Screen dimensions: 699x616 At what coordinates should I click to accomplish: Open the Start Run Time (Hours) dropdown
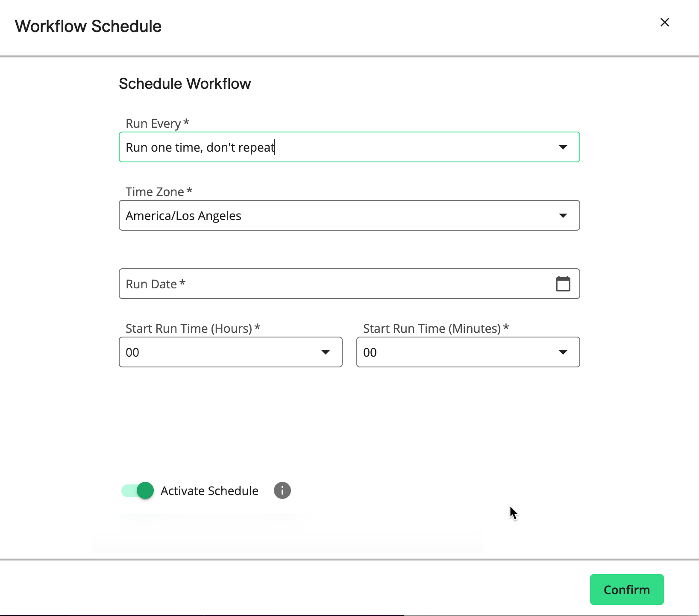point(231,352)
